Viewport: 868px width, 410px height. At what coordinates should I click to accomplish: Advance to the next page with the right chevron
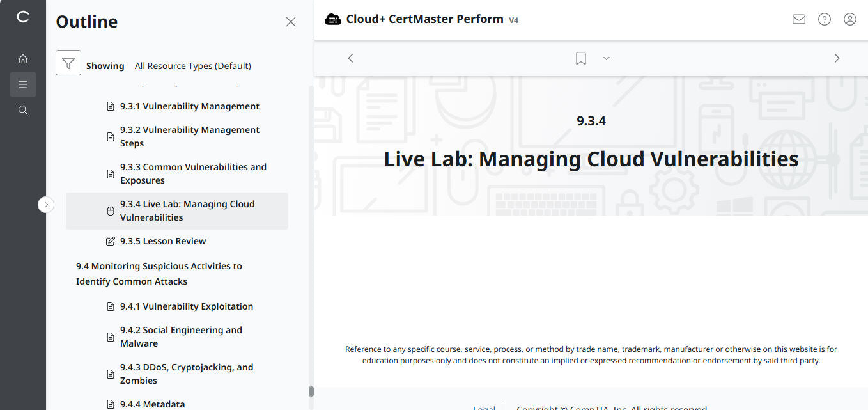pyautogui.click(x=837, y=58)
